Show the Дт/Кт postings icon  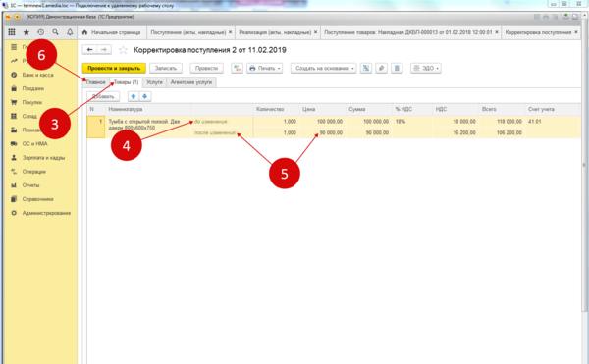pos(237,69)
